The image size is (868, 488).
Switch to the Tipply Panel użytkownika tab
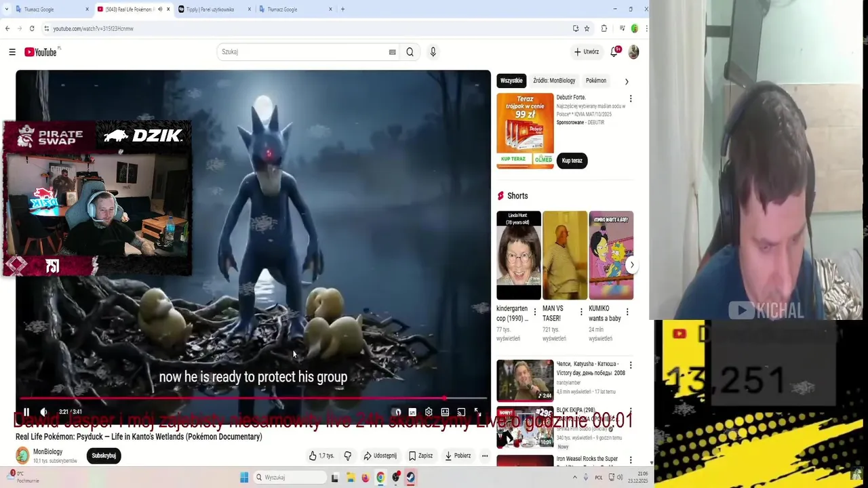tap(214, 9)
